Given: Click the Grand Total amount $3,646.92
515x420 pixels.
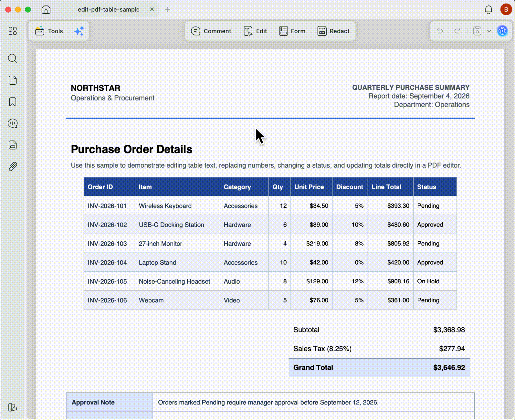Looking at the screenshot, I should 449,368.
